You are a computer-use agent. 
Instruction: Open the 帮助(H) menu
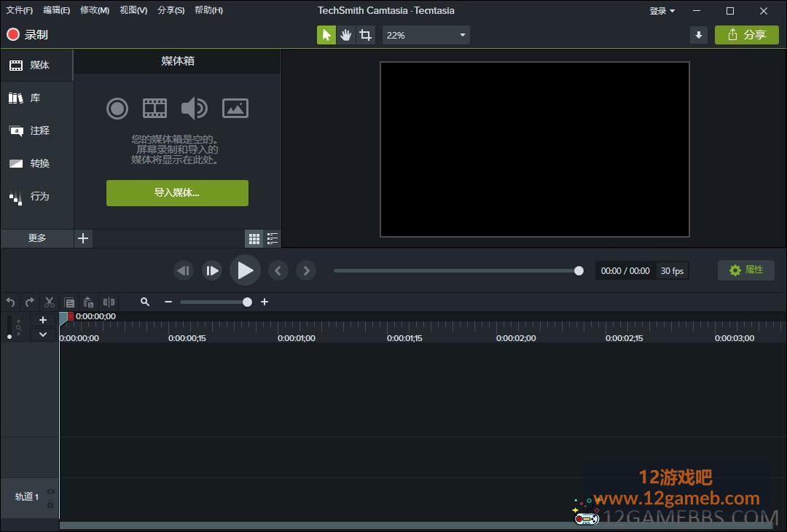(208, 10)
